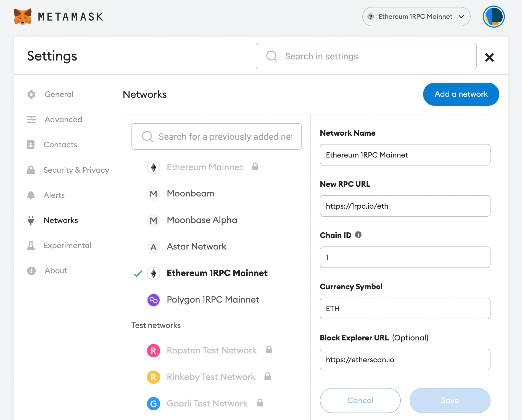This screenshot has height=420, width=522.
Task: Select Ethereum Mainnet in the network list
Action: pyautogui.click(x=205, y=167)
